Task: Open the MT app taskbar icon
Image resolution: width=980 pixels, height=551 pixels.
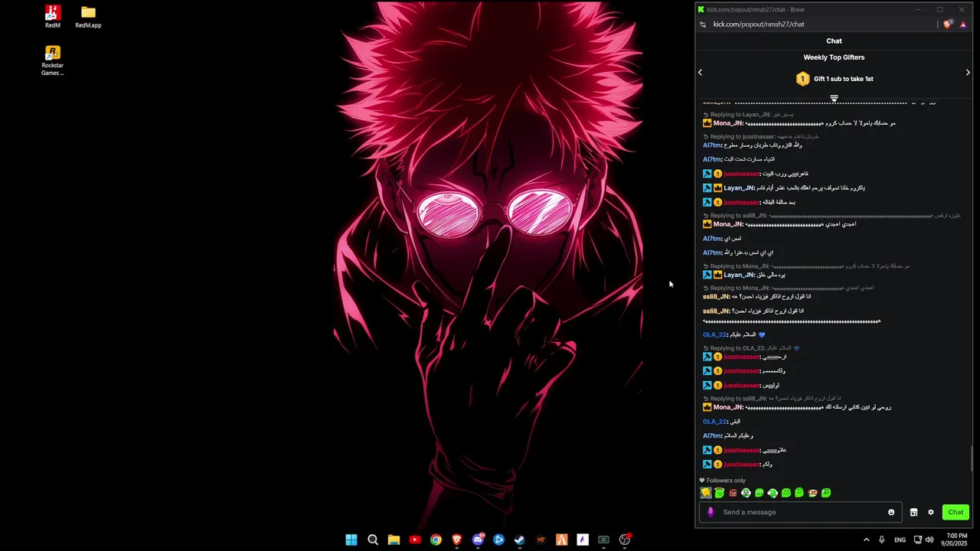Action: click(541, 540)
